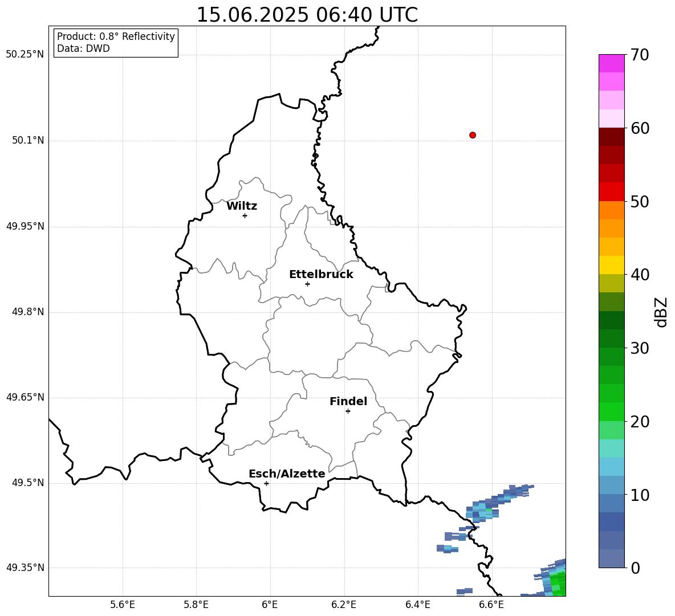Click the 6°E longitude label
The height and width of the screenshot is (616, 675).
270,605
